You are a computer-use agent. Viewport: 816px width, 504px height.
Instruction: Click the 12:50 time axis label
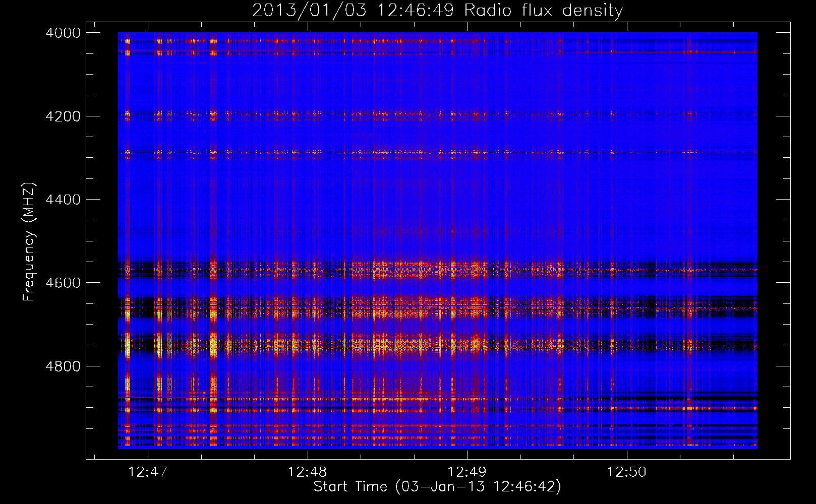(x=627, y=472)
